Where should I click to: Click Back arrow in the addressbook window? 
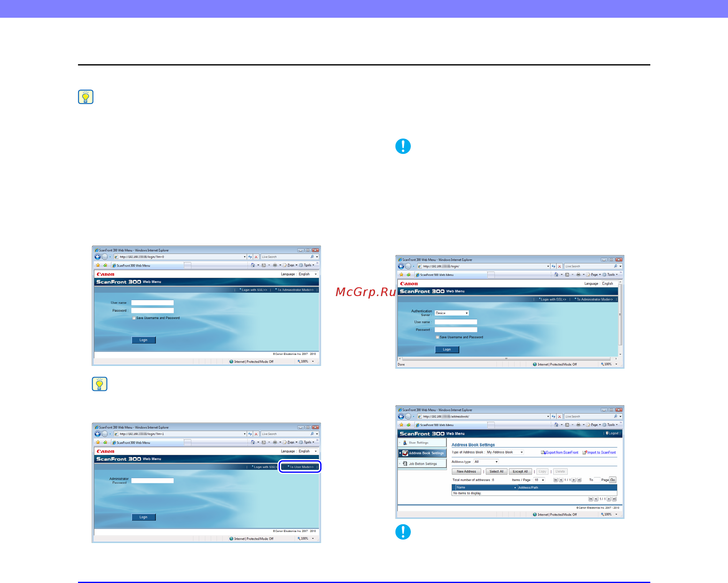click(401, 416)
